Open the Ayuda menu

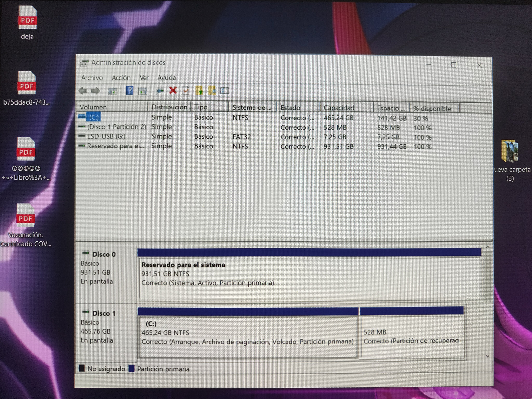(x=167, y=78)
